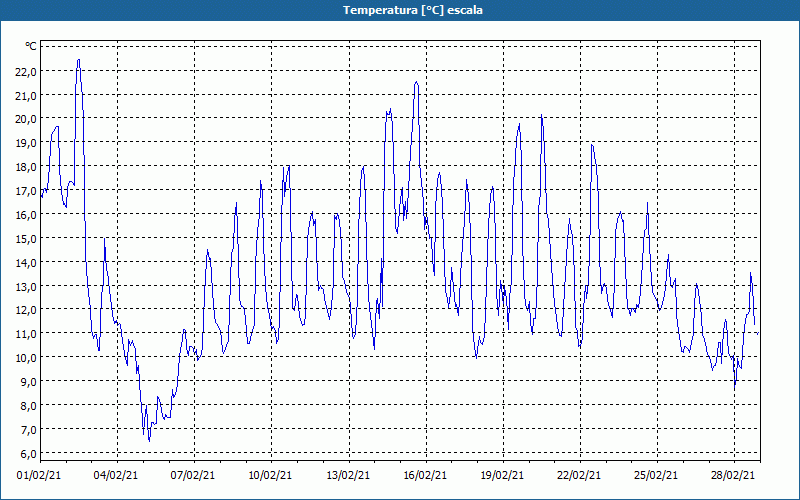Click the 10,0 y-axis label
Viewport: 800px width, 500px height.
[26, 358]
